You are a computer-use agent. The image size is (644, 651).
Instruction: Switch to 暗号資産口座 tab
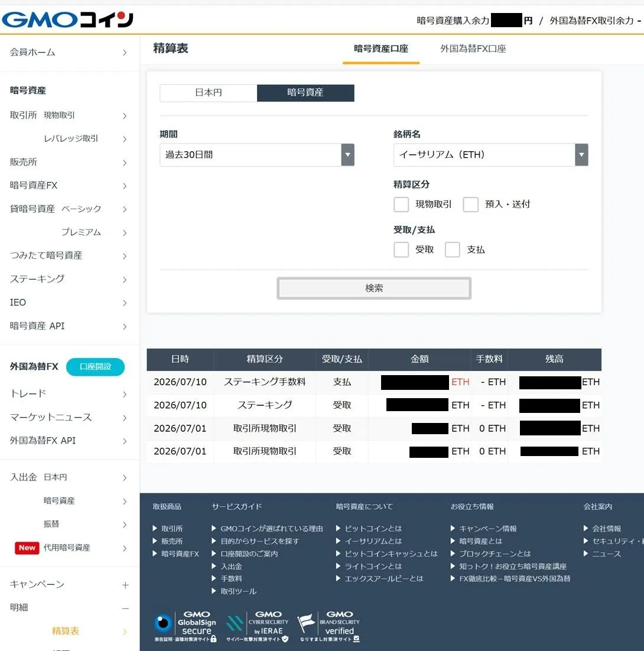(380, 49)
